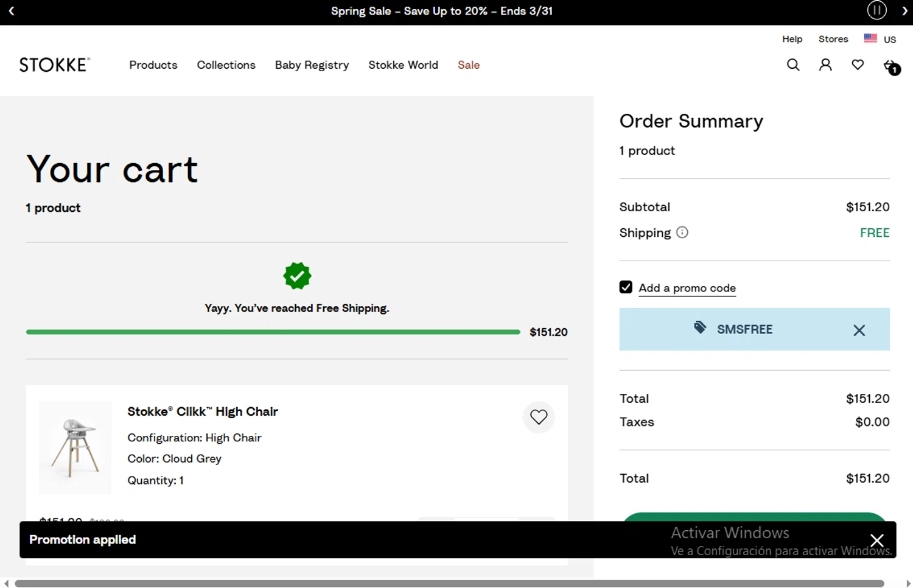Click the scrollbar right arrow
The image size is (913, 588).
point(908,584)
